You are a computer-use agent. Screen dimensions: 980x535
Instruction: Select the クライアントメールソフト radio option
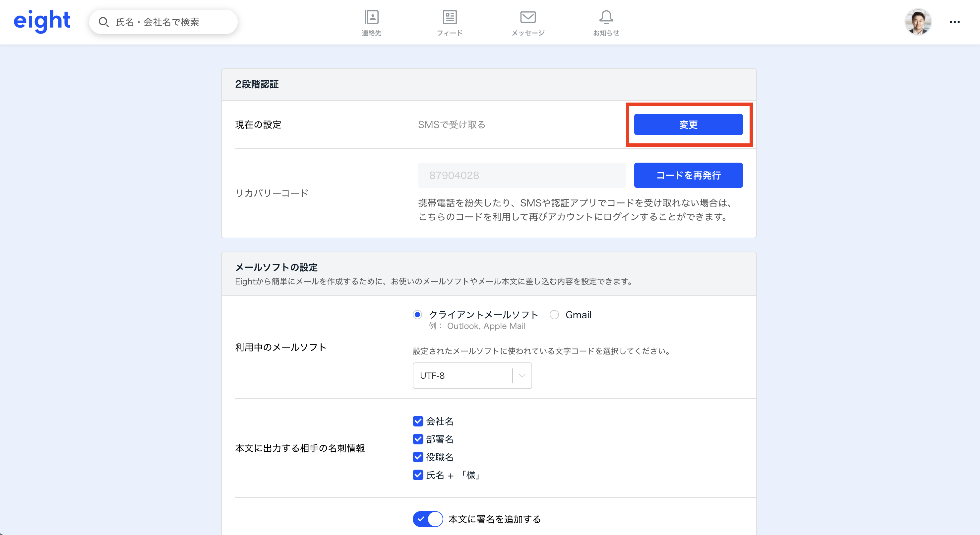pos(417,315)
